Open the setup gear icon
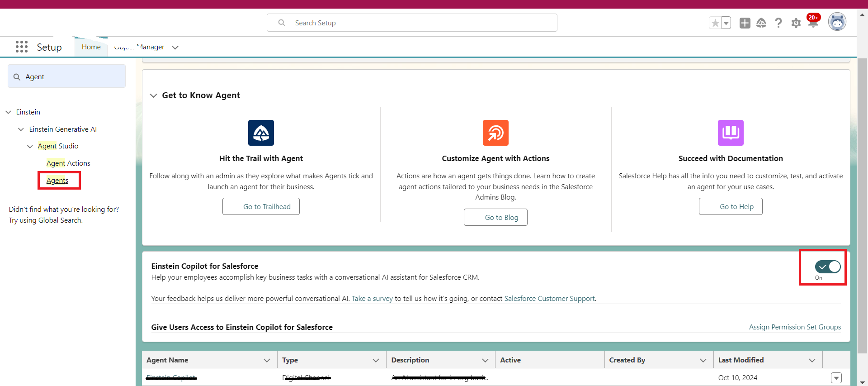 pyautogui.click(x=796, y=23)
